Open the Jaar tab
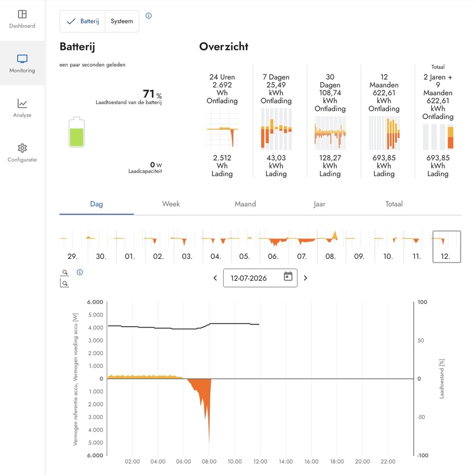Image resolution: width=476 pixels, height=475 pixels. tap(320, 204)
